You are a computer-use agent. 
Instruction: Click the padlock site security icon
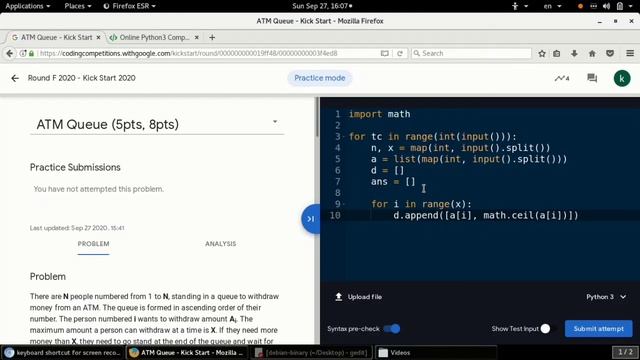point(31,53)
